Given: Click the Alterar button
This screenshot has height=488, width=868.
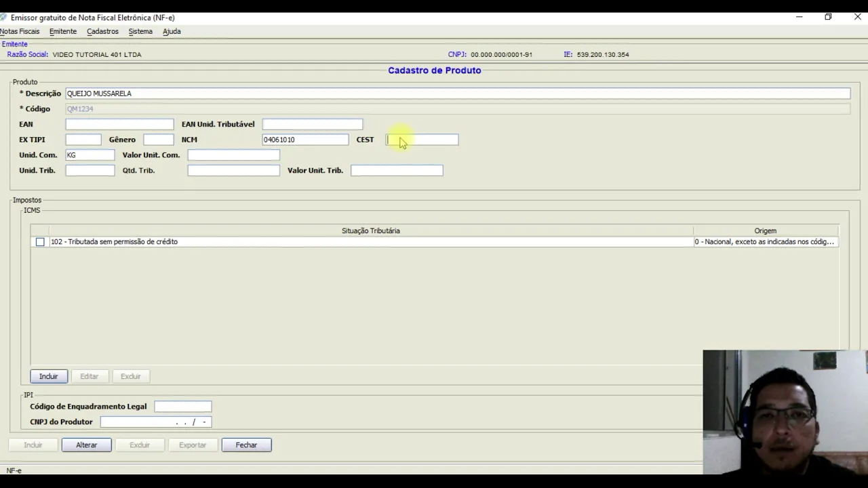Looking at the screenshot, I should (87, 445).
